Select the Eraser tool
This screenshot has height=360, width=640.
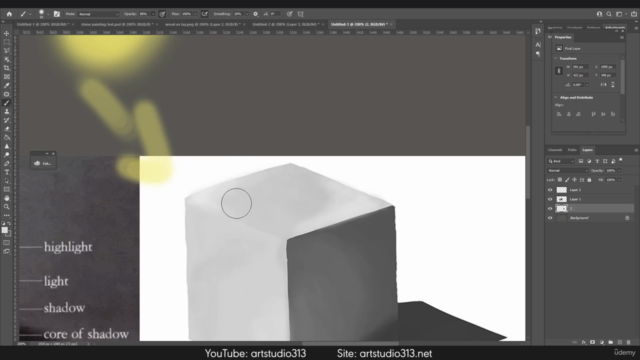pyautogui.click(x=7, y=129)
